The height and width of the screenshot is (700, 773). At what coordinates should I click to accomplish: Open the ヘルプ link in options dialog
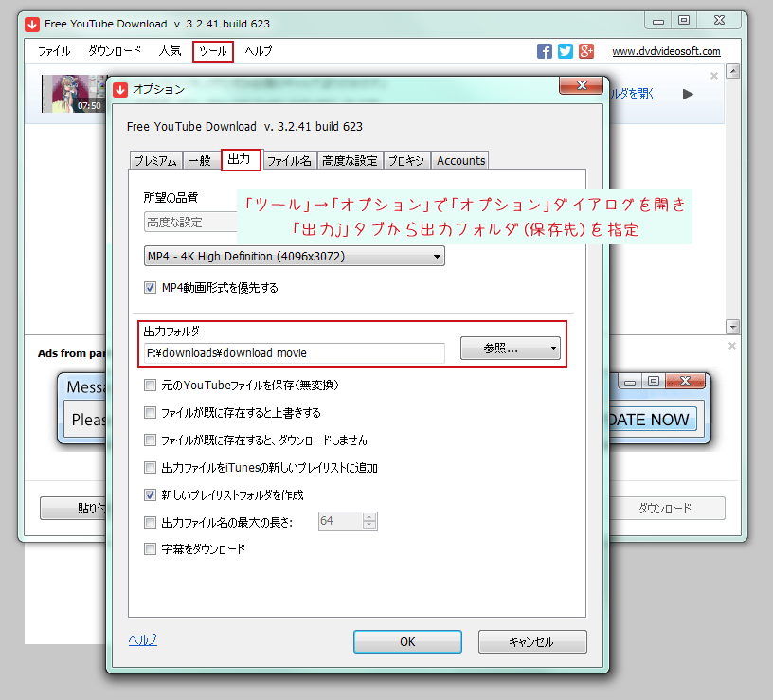142,640
